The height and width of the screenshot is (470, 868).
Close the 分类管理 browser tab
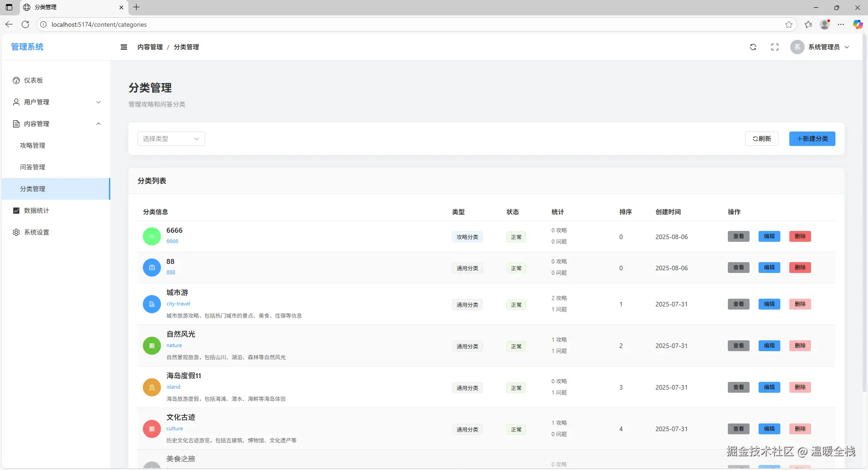pos(121,7)
